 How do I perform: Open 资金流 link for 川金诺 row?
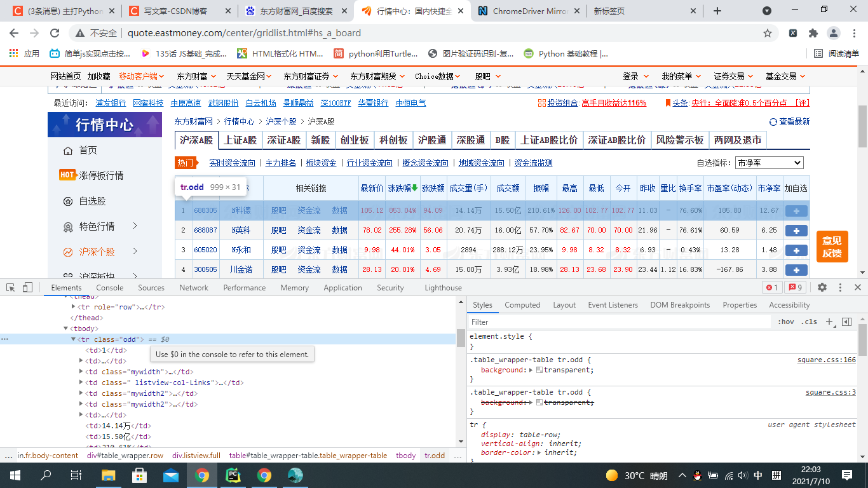309,269
